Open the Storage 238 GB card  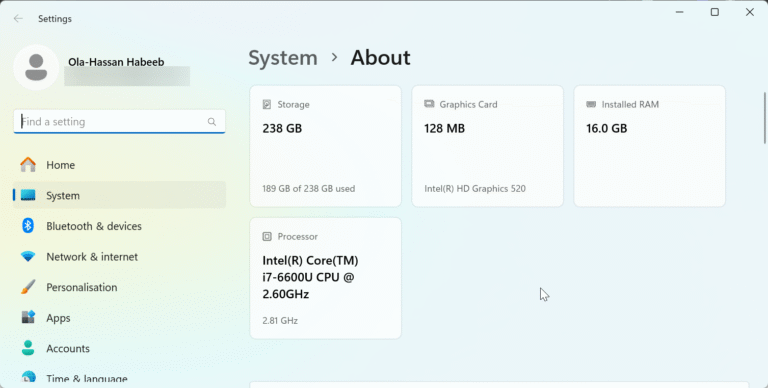click(325, 146)
